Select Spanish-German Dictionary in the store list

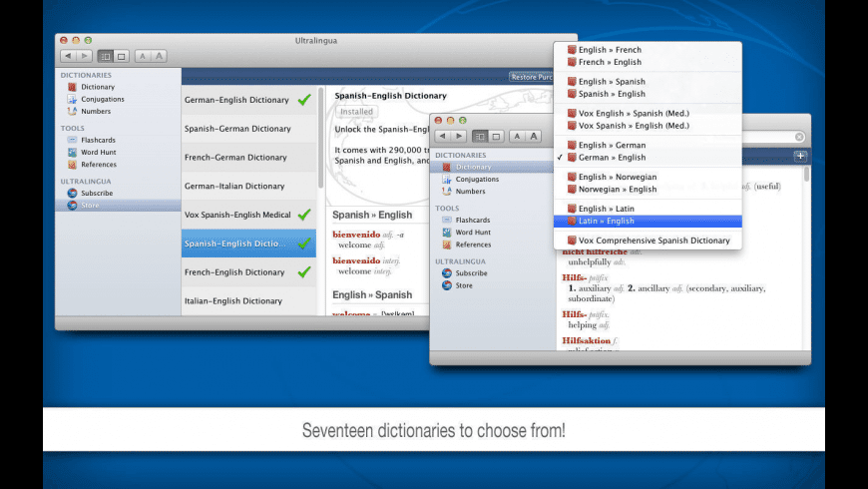pos(248,129)
